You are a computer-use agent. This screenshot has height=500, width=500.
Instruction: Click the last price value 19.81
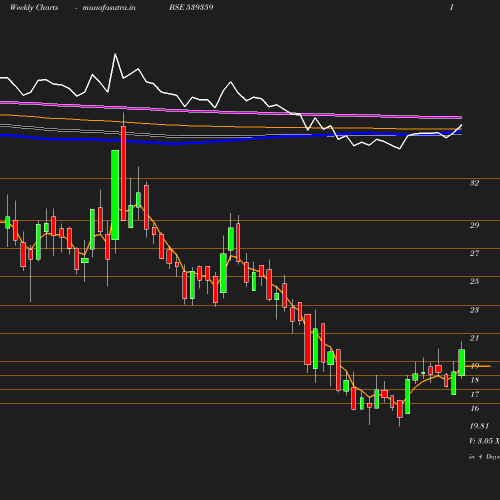[479, 426]
